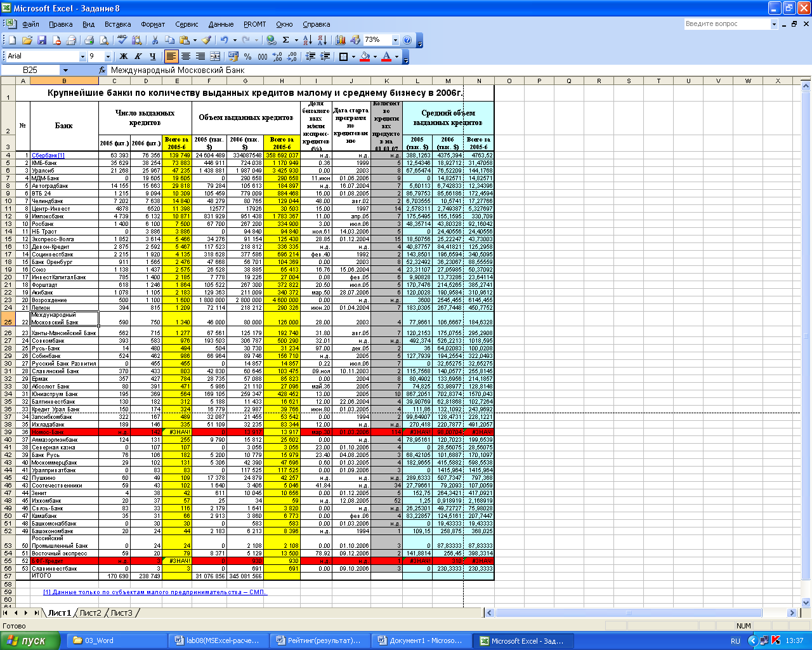Click the пуск Start button
Image resolution: width=812 pixels, height=650 pixels.
click(x=30, y=640)
